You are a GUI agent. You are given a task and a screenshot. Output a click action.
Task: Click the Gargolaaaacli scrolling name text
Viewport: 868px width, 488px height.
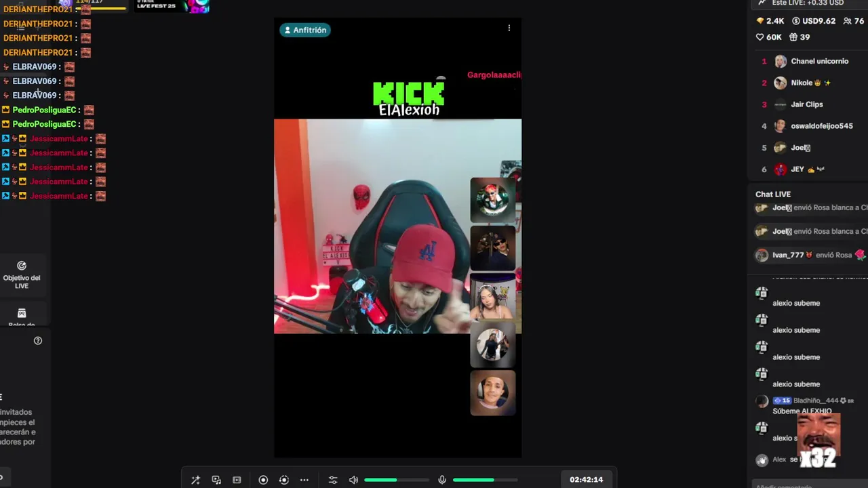click(x=494, y=75)
